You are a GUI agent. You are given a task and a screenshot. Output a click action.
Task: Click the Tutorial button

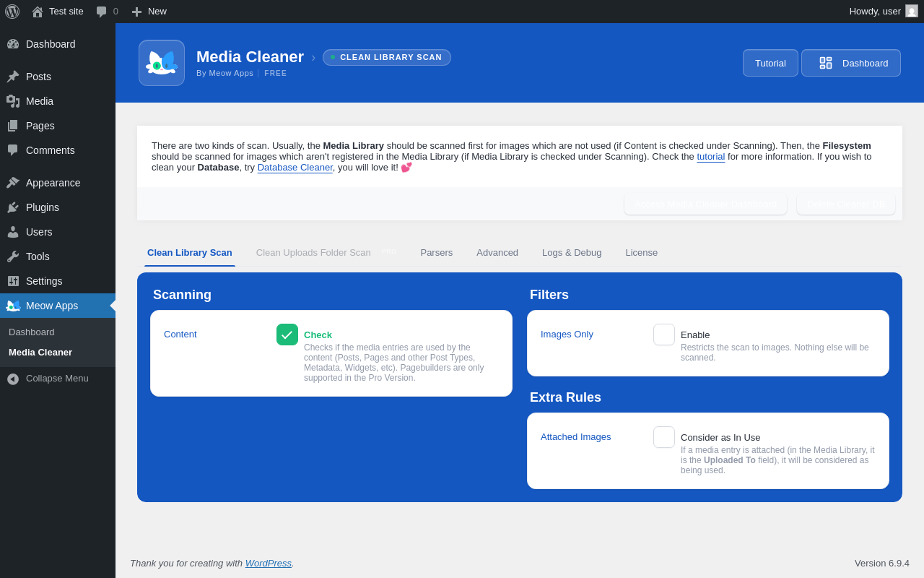(770, 63)
